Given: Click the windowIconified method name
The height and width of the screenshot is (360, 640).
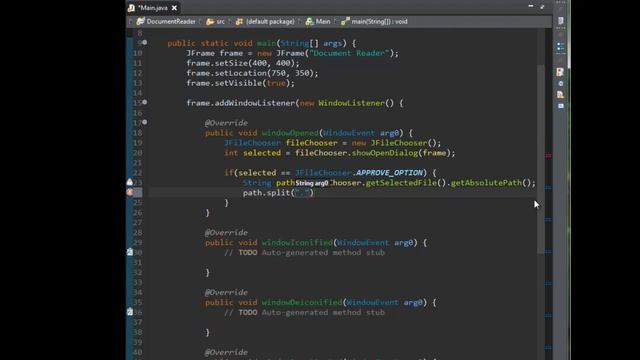Looking at the screenshot, I should 297,242.
